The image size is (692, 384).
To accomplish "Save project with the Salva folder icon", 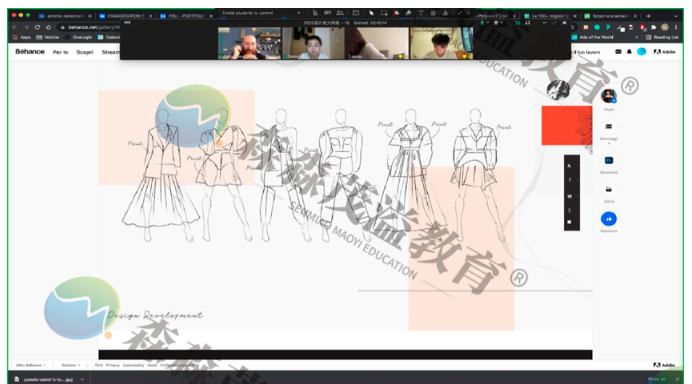I will click(x=609, y=190).
